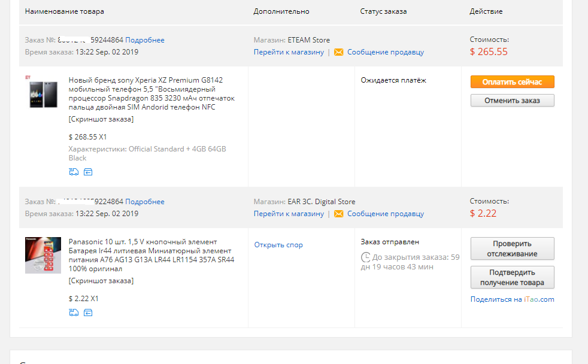Click order number ending 59244864
This screenshot has width=588, height=364.
pyautogui.click(x=90, y=40)
